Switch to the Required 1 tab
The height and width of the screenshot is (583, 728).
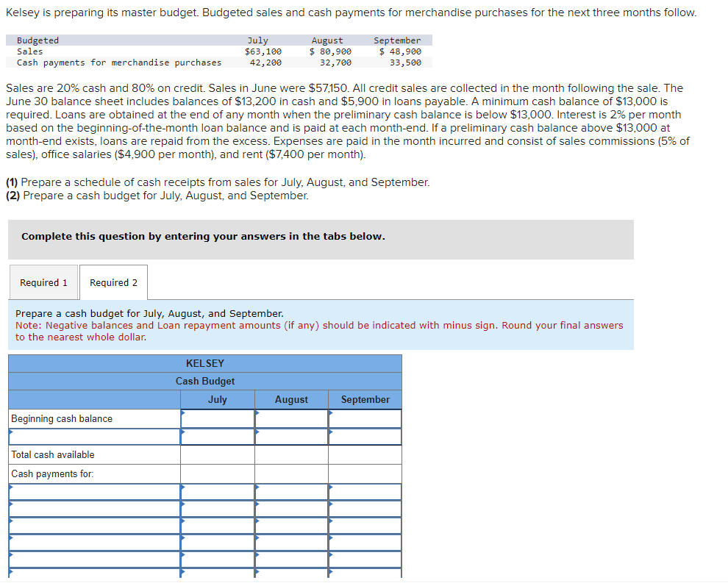(43, 282)
